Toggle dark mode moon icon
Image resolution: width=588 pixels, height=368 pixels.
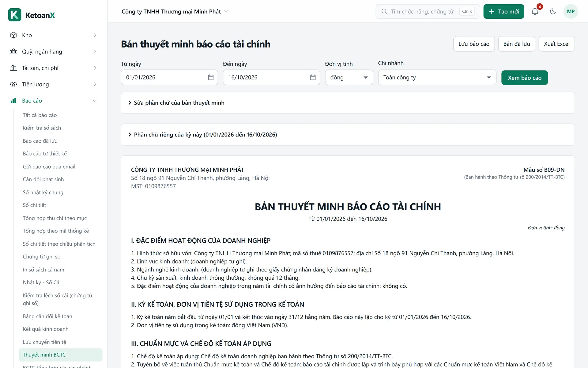pyautogui.click(x=553, y=11)
